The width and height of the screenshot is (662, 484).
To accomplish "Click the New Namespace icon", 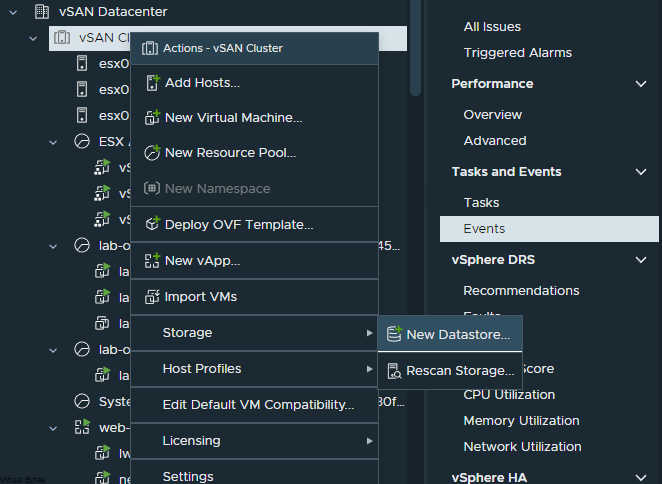I will click(152, 188).
